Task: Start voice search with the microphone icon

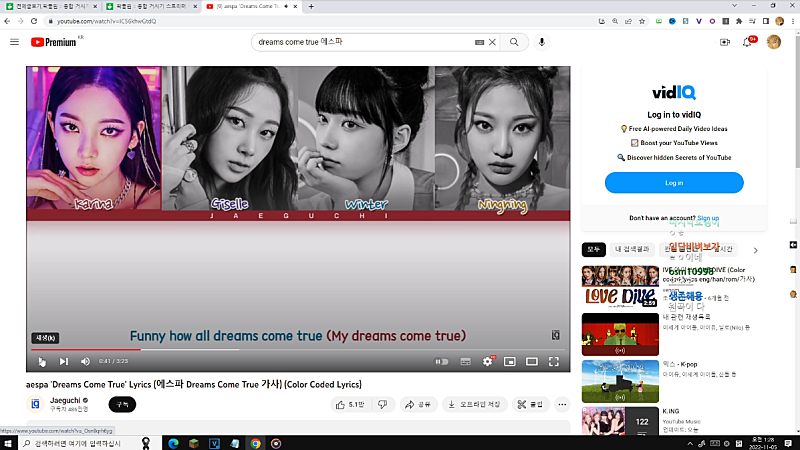Action: 542,42
